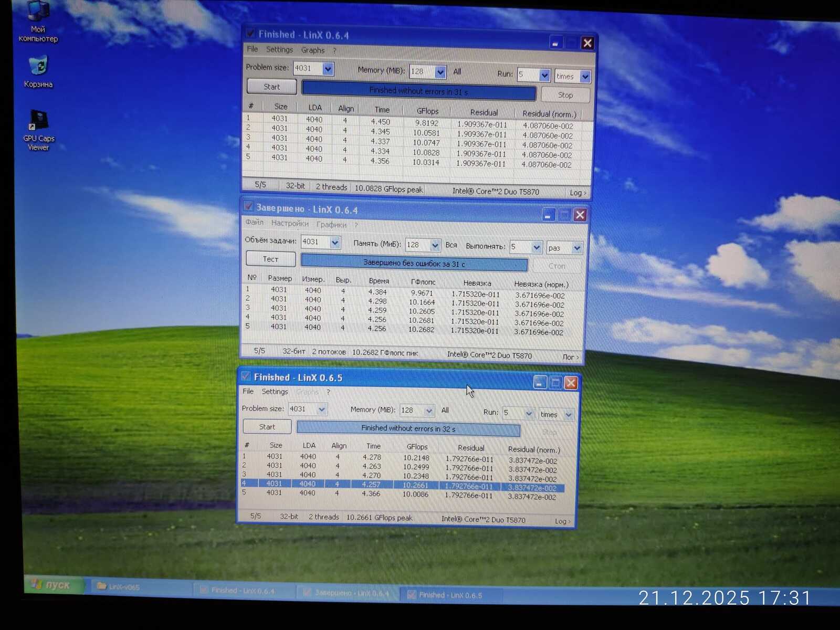Open Graphs menu in top LinX 0.6.4 window
The height and width of the screenshot is (630, 840).
(x=313, y=50)
